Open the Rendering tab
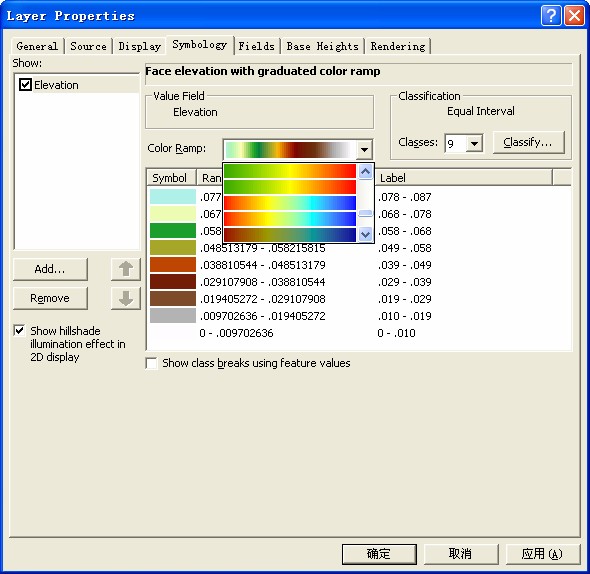Screen dimensions: 590x574 (x=398, y=46)
